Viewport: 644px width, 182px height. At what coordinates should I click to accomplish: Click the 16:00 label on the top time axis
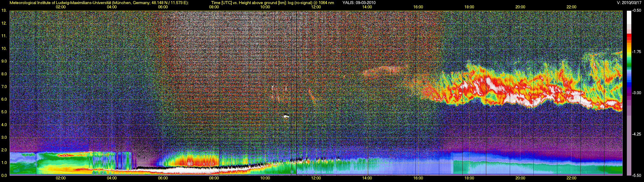(418, 7)
